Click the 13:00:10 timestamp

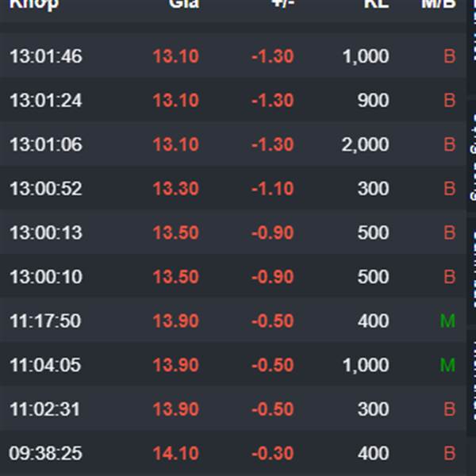coord(46,277)
